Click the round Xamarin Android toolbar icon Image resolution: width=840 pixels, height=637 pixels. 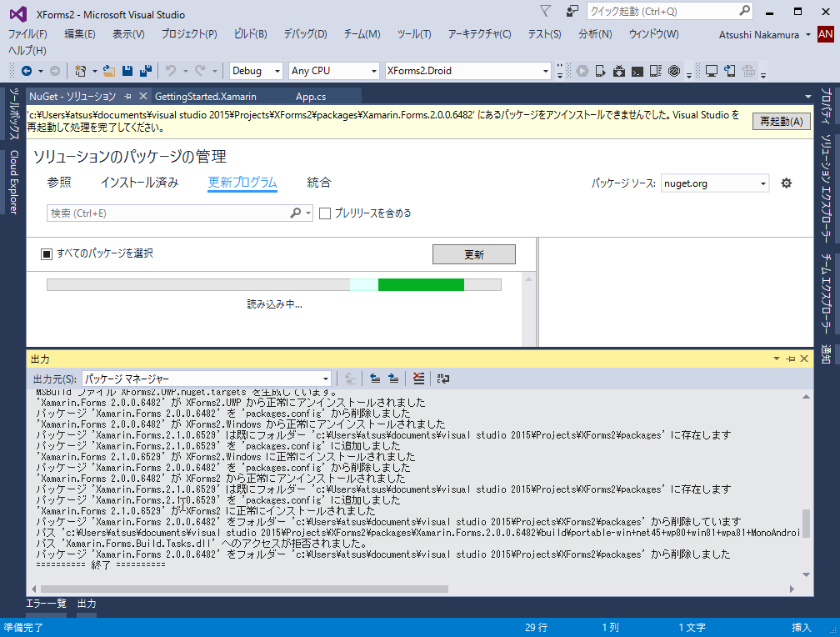[674, 71]
